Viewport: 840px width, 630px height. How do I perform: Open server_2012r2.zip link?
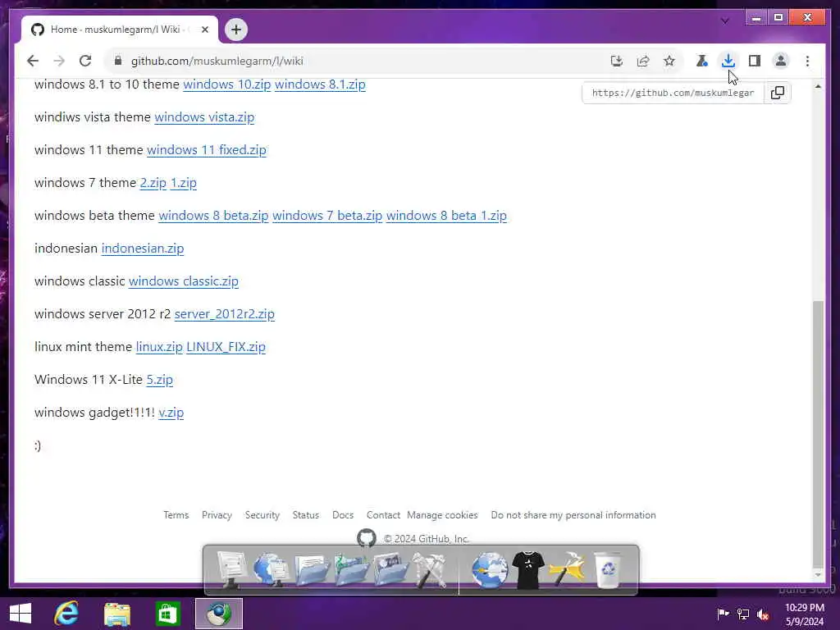[225, 314]
